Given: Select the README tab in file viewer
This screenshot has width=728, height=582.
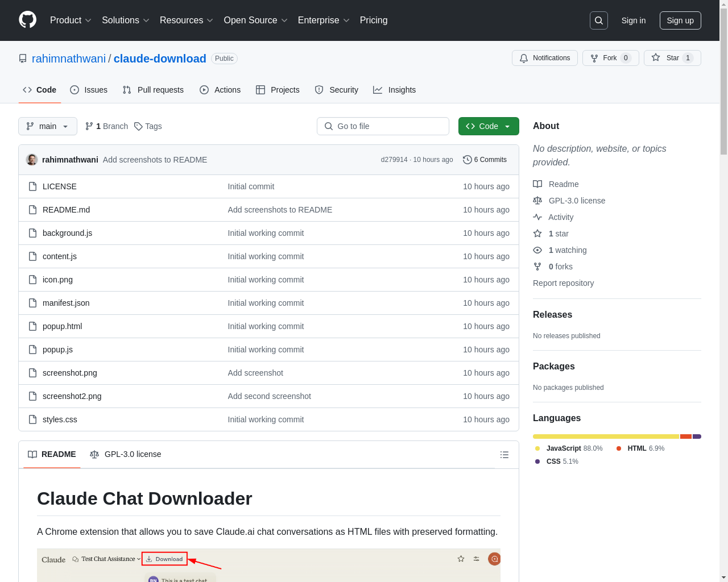Looking at the screenshot, I should [52, 454].
